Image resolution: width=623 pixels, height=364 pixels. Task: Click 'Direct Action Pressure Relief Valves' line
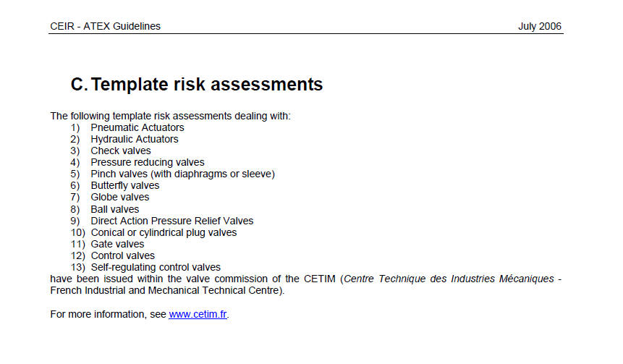[x=172, y=221]
